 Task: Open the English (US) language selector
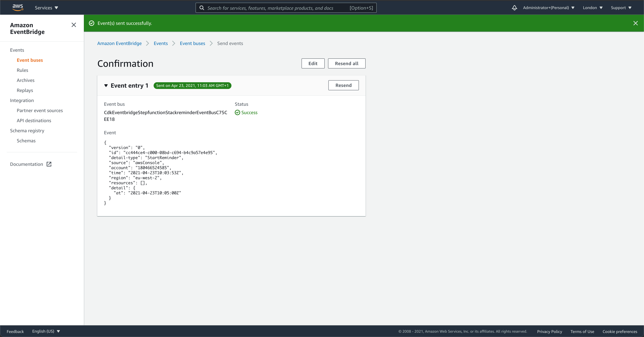click(46, 331)
